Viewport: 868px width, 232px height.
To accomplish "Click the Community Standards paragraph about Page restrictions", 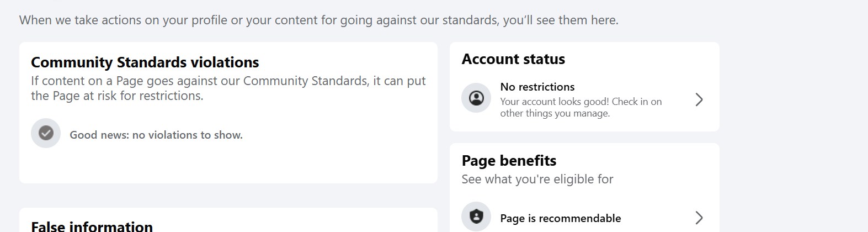I will pos(228,88).
